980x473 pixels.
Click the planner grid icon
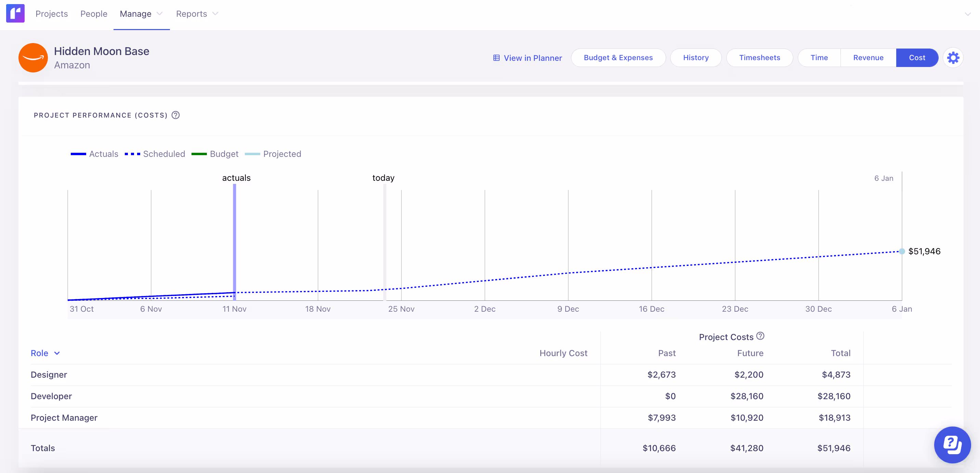click(496, 58)
